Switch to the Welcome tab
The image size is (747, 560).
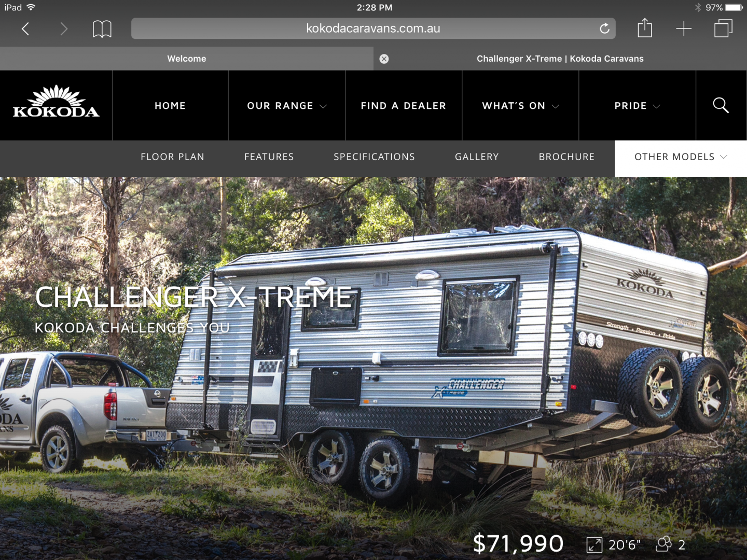coord(187,59)
